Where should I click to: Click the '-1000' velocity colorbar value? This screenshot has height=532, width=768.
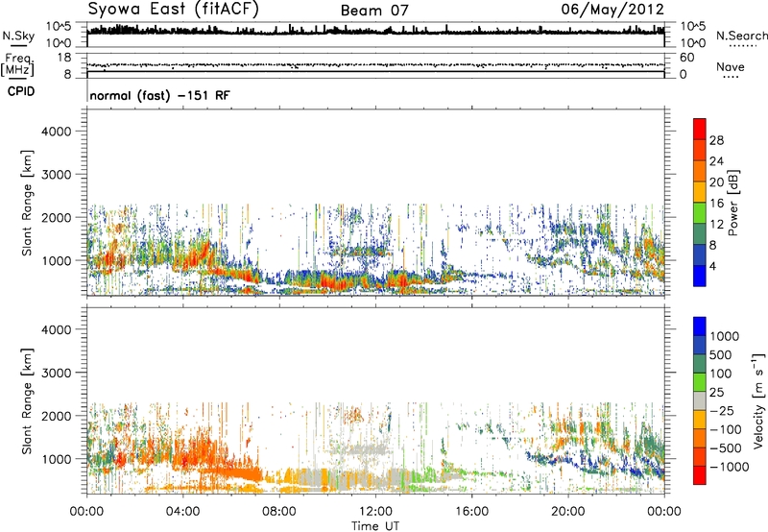(x=730, y=467)
